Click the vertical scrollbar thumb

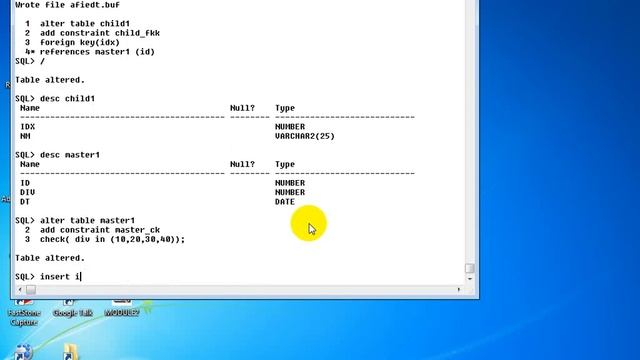pos(469,268)
